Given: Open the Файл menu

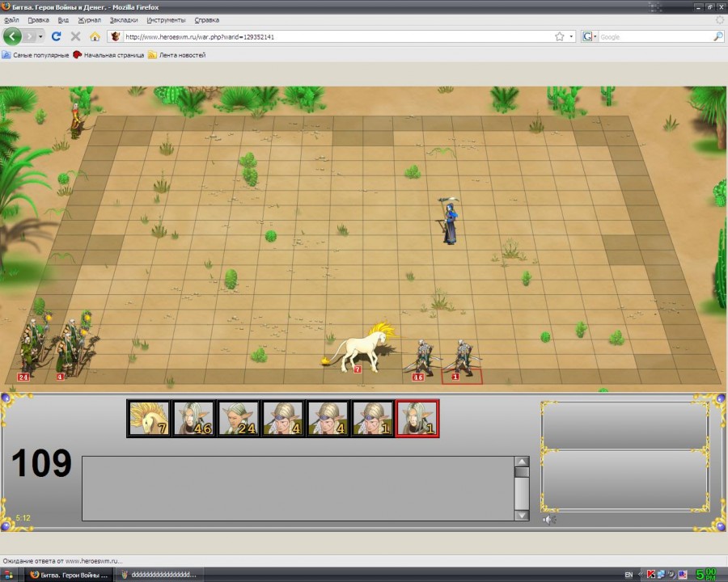Looking at the screenshot, I should [11, 20].
